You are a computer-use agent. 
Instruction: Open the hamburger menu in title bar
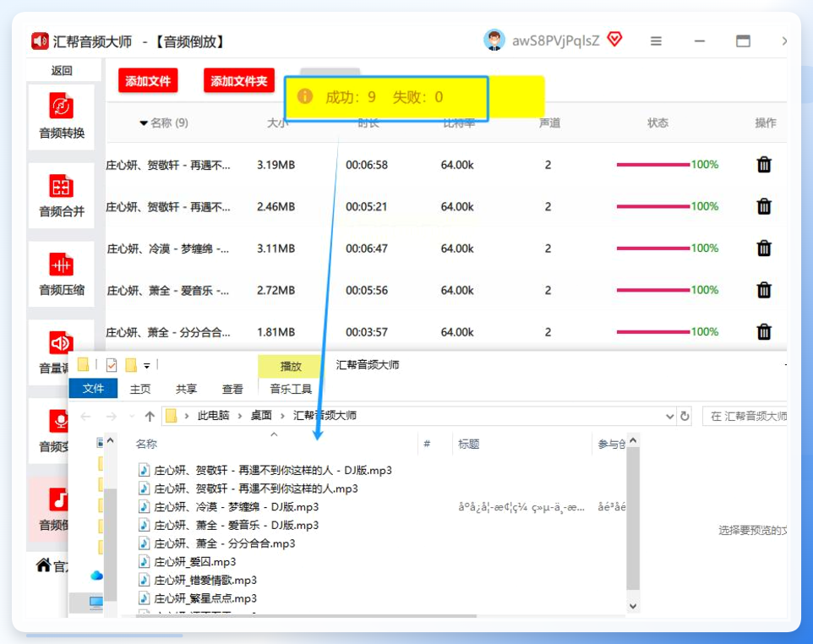pyautogui.click(x=656, y=41)
